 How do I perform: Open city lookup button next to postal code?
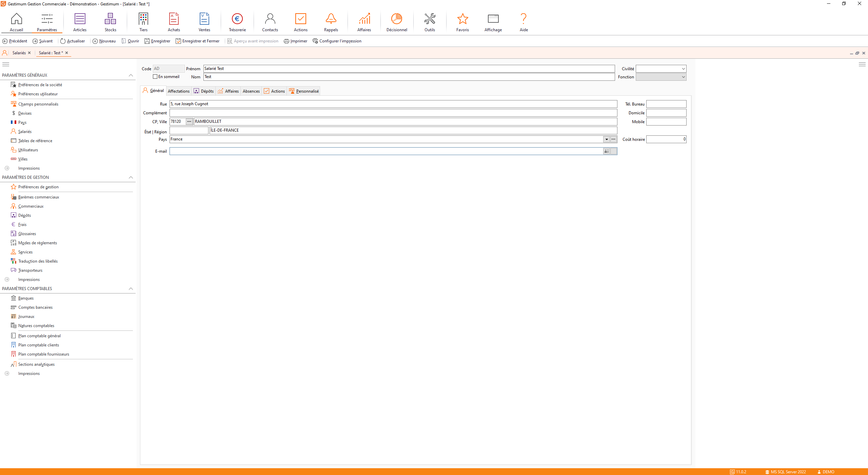click(x=189, y=121)
